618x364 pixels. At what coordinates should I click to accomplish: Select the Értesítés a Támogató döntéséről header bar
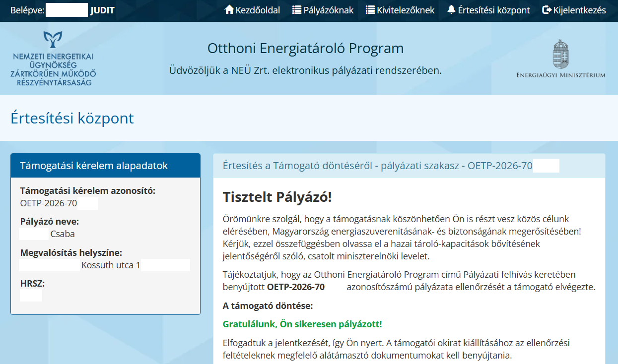coord(377,166)
